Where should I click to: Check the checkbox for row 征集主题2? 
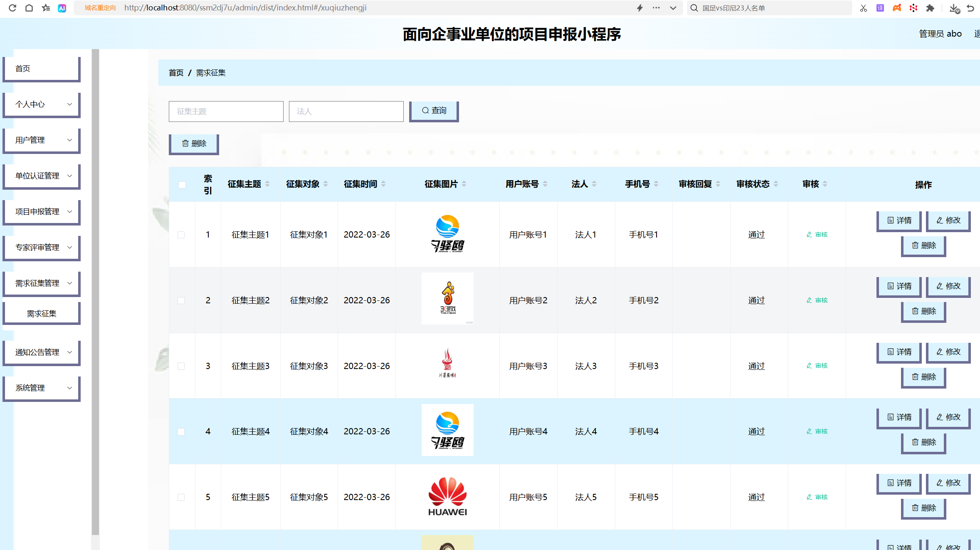tap(181, 301)
